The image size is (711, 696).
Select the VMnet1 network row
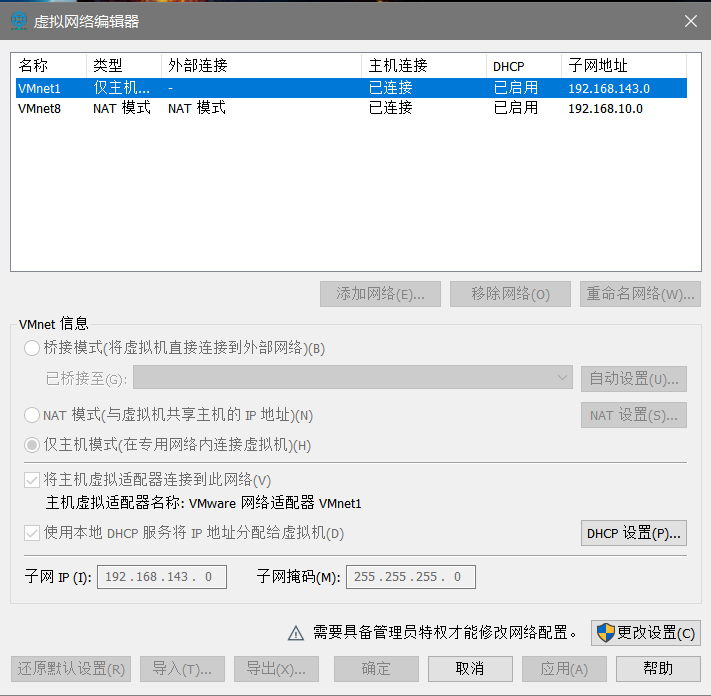point(351,88)
